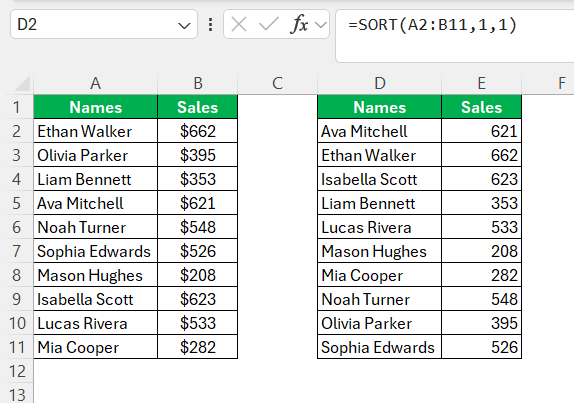Select column D header
This screenshot has height=403, width=574.
tap(380, 83)
